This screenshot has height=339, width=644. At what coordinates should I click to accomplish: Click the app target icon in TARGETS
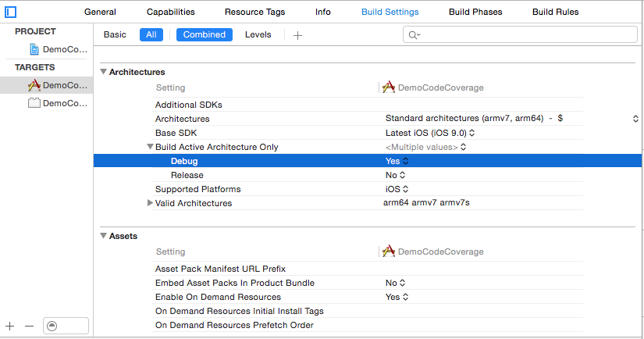34,85
